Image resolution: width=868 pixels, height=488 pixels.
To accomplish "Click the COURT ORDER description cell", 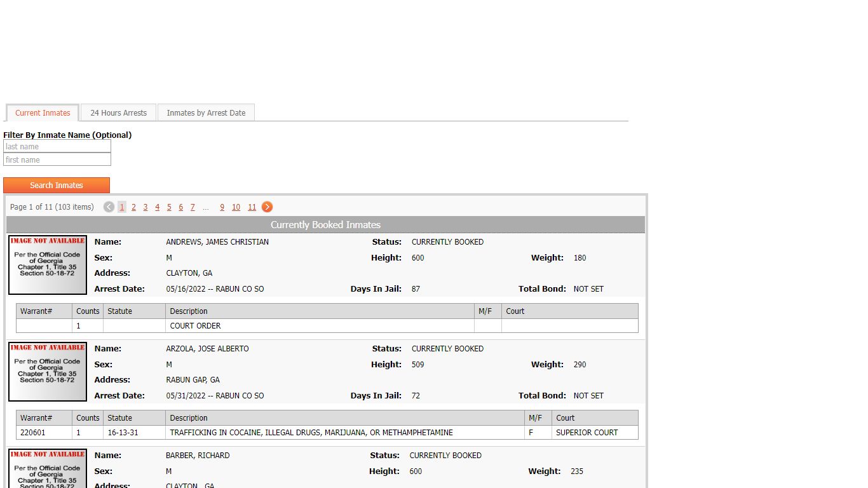I will [x=320, y=326].
